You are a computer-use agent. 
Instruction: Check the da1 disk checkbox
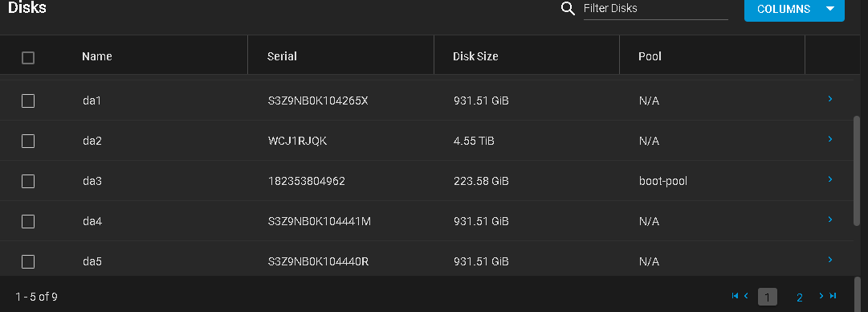click(27, 101)
